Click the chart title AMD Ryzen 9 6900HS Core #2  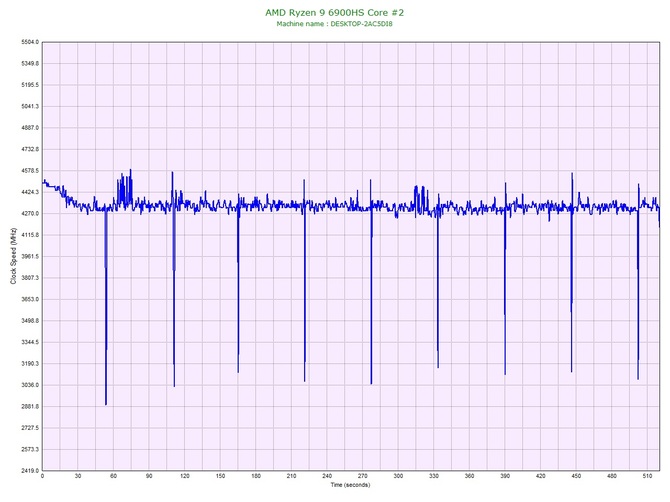point(335,12)
